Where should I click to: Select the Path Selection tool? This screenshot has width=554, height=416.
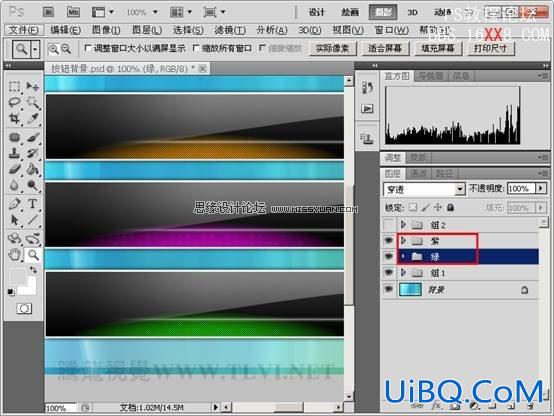[14, 220]
